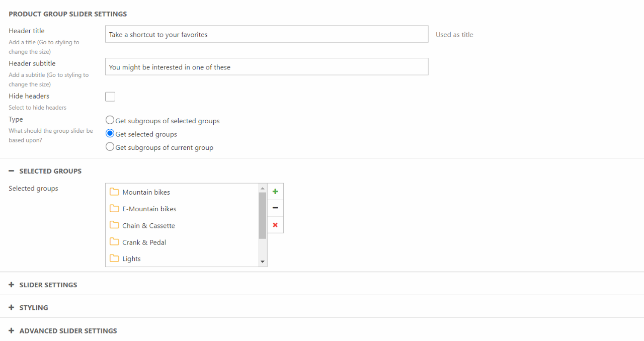Screen dimensions: 644x341
Task: Select the 'Get selected groups' radio button
Action: (110, 134)
